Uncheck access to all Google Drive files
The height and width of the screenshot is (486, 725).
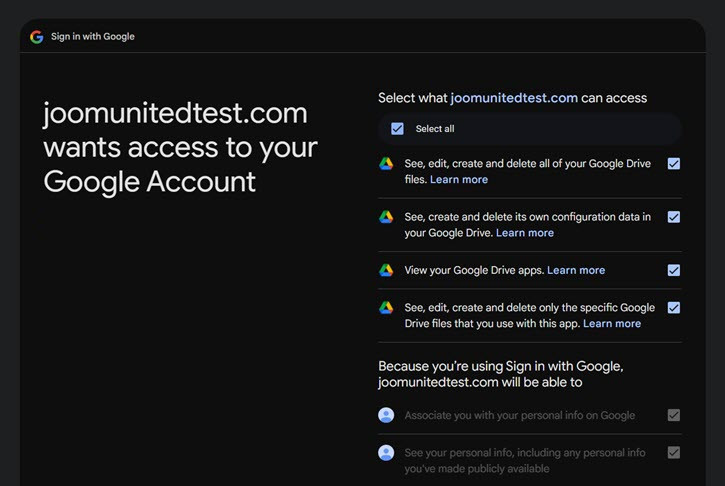click(x=674, y=164)
